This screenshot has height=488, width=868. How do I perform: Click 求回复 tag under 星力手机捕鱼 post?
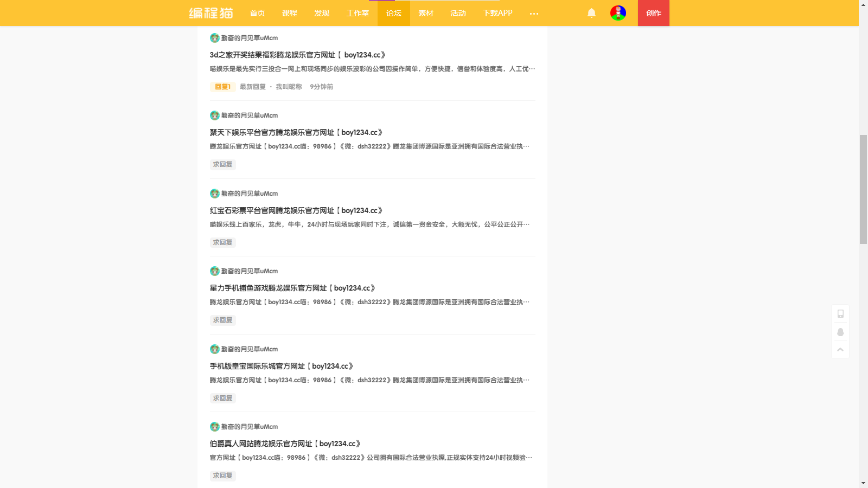pos(222,320)
